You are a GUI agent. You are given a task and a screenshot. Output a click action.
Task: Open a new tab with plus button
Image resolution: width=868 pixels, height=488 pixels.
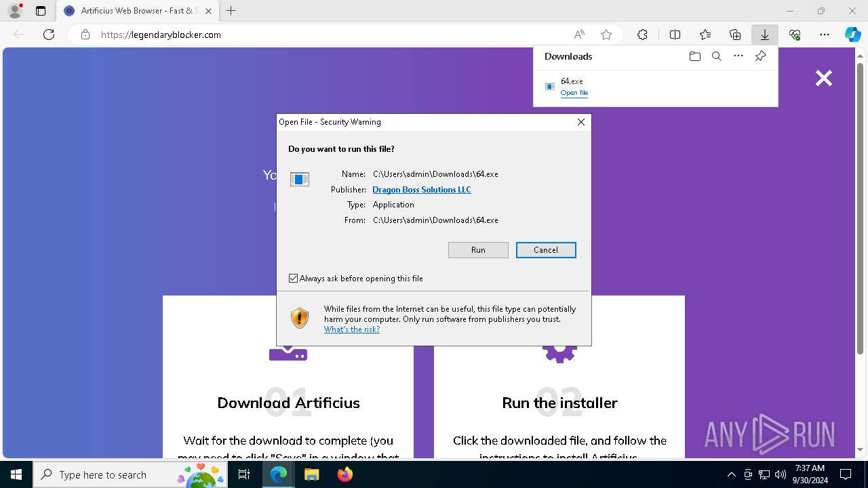point(231,11)
